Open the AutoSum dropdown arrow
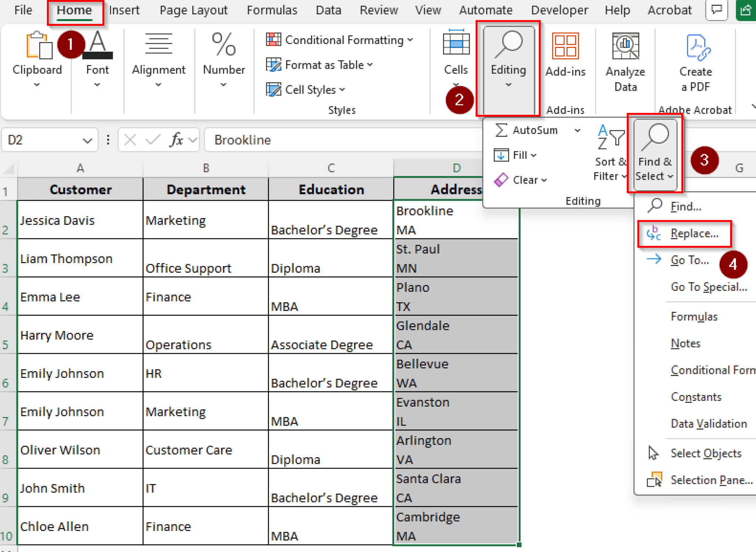Screen dimensions: 756x552 click(577, 130)
